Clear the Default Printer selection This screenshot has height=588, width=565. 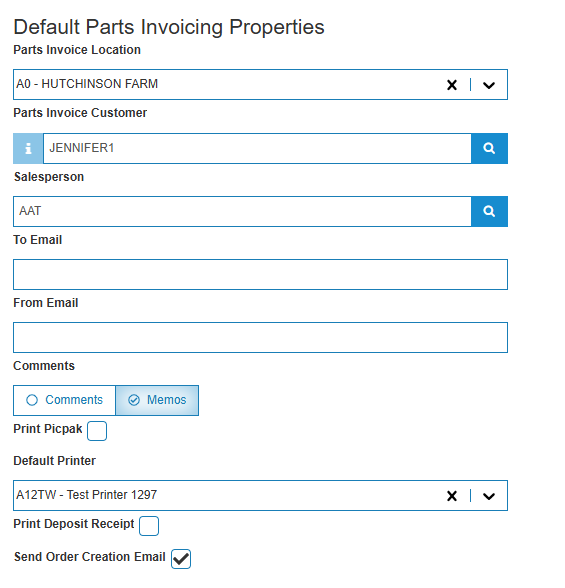click(452, 496)
